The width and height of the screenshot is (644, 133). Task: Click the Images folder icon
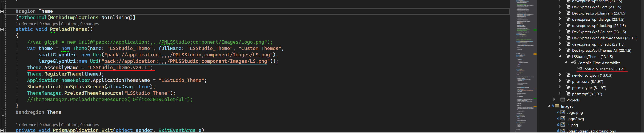coord(557,106)
